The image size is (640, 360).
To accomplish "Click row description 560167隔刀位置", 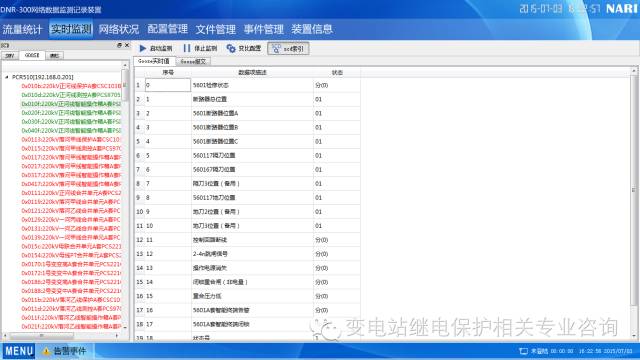I will pos(214,169).
